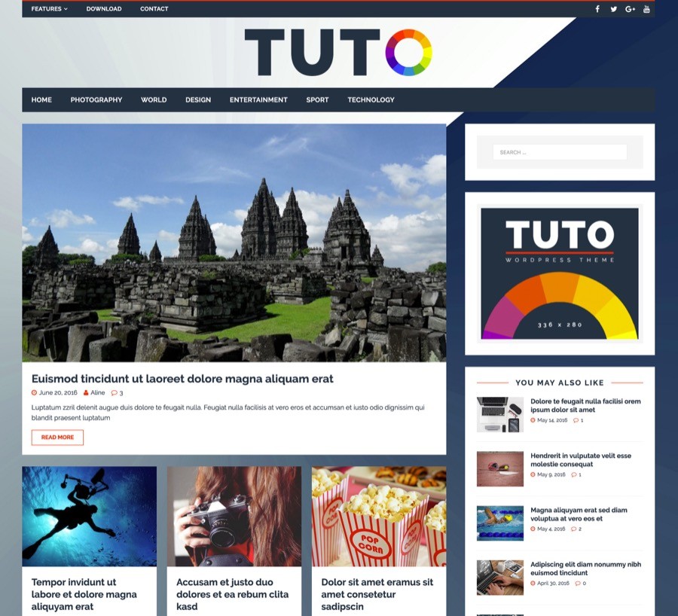Click the TUTO color wheel logo

point(338,52)
